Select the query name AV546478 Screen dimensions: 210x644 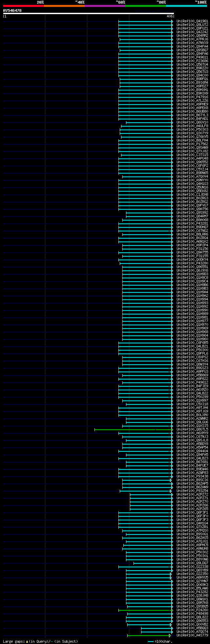(x=12, y=11)
